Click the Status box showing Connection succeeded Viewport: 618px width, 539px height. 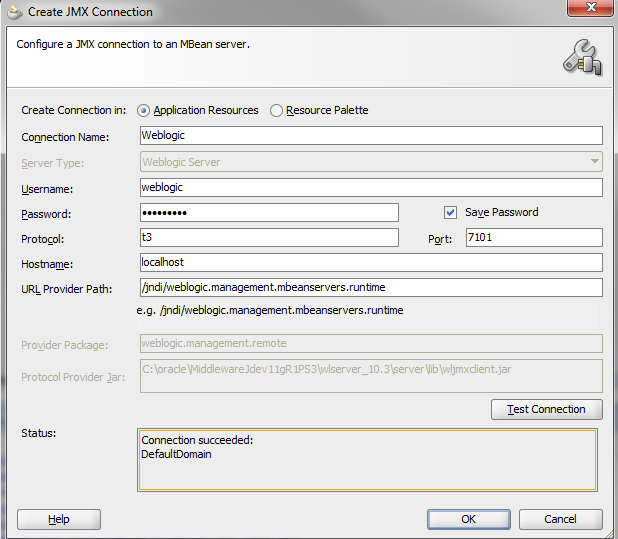367,460
